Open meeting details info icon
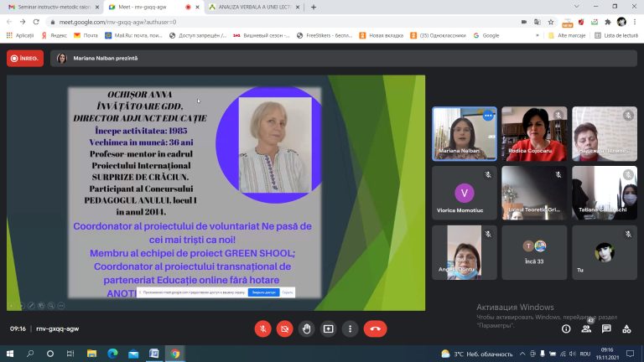The height and width of the screenshot is (362, 644). tap(566, 328)
